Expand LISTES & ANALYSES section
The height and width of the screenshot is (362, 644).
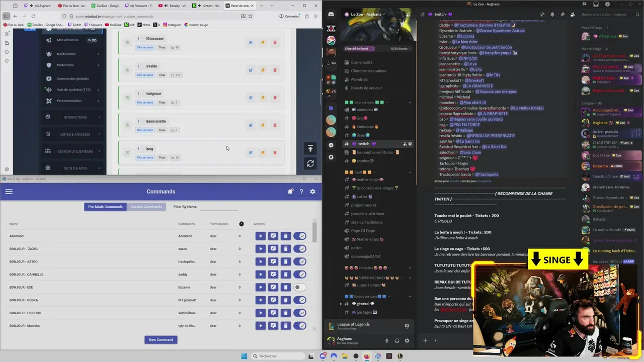click(72, 134)
